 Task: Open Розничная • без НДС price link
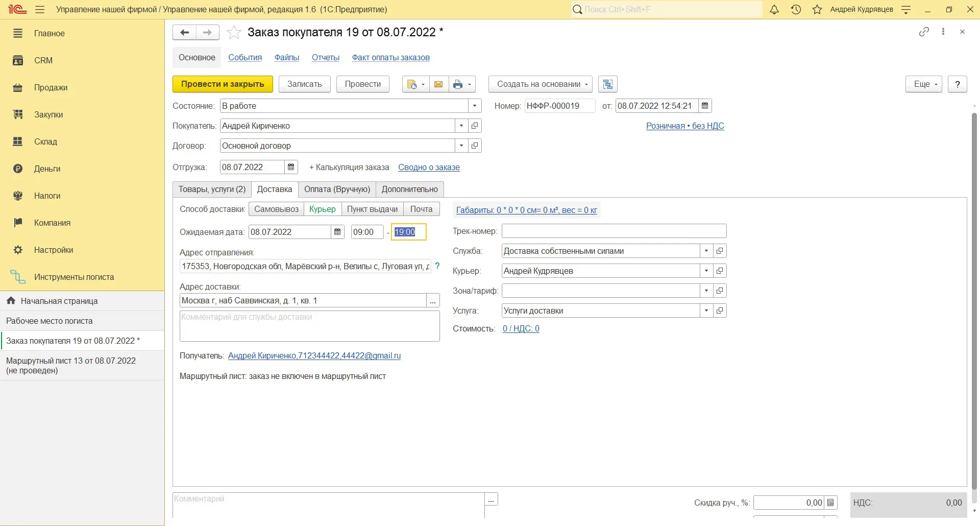click(685, 126)
